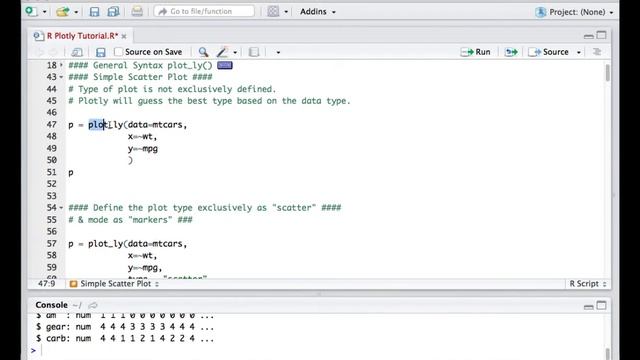Screen dimensions: 640x360
Task: Click the console view current directory arrow icon
Action: point(93,305)
